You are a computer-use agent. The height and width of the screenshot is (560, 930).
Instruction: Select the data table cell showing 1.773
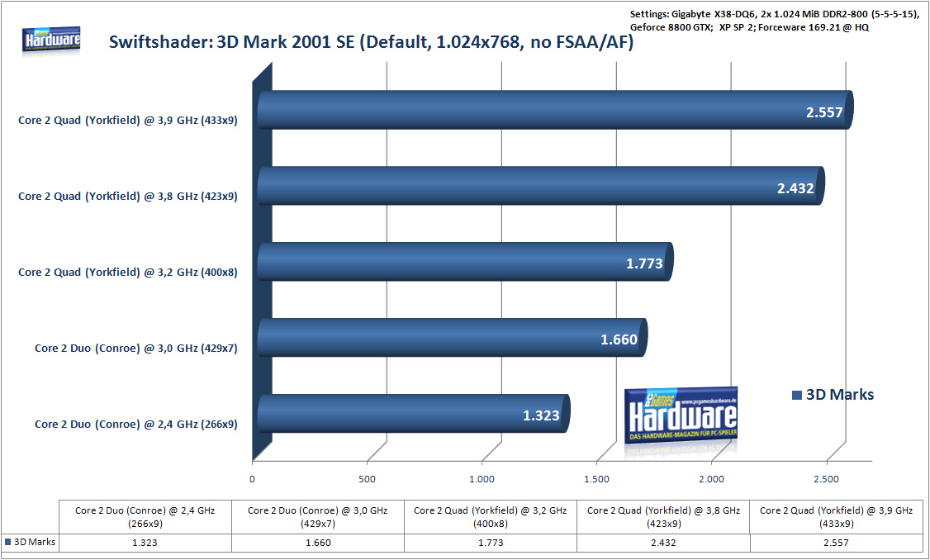coord(491,543)
